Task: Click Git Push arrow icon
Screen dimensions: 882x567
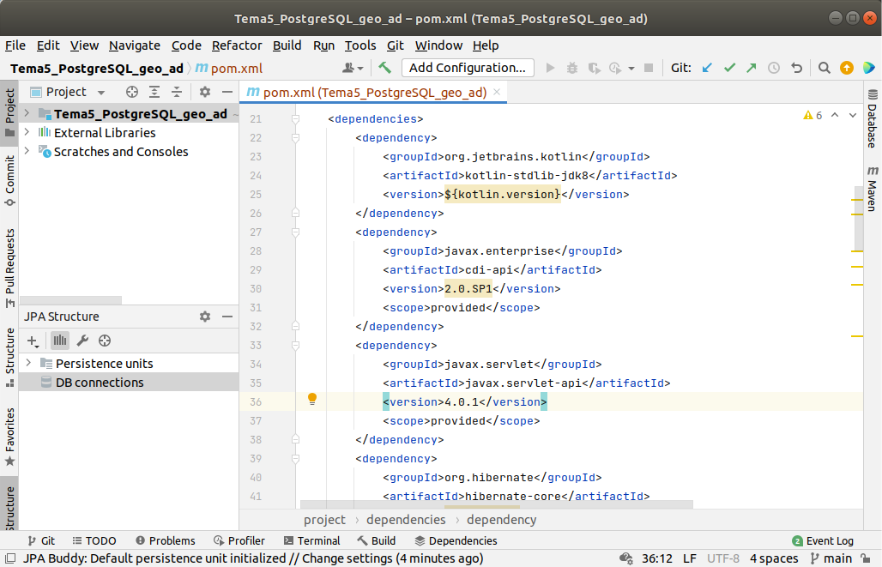Action: pyautogui.click(x=752, y=68)
